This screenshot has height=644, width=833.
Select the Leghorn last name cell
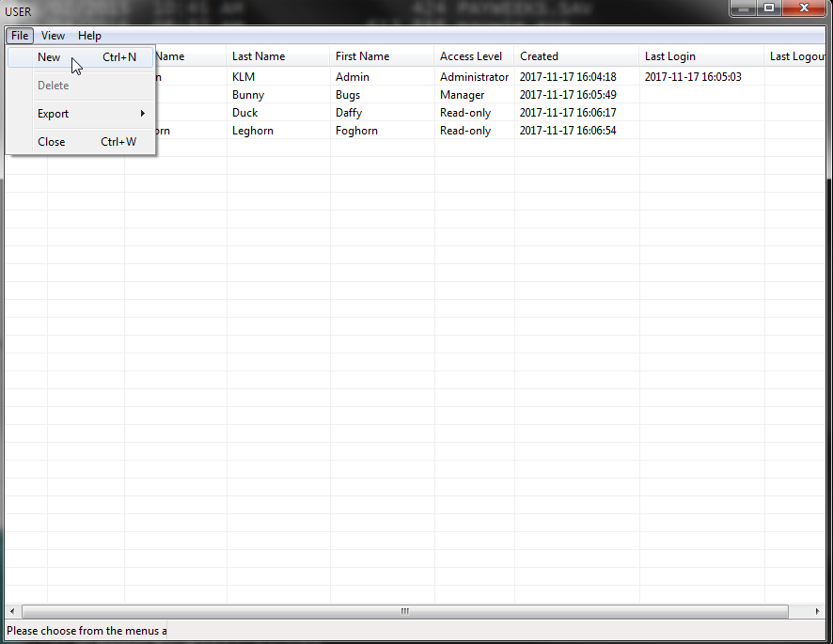tap(278, 131)
